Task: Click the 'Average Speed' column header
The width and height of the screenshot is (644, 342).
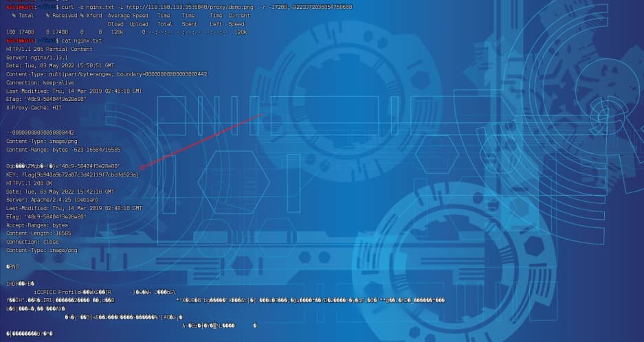Action: (x=128, y=16)
